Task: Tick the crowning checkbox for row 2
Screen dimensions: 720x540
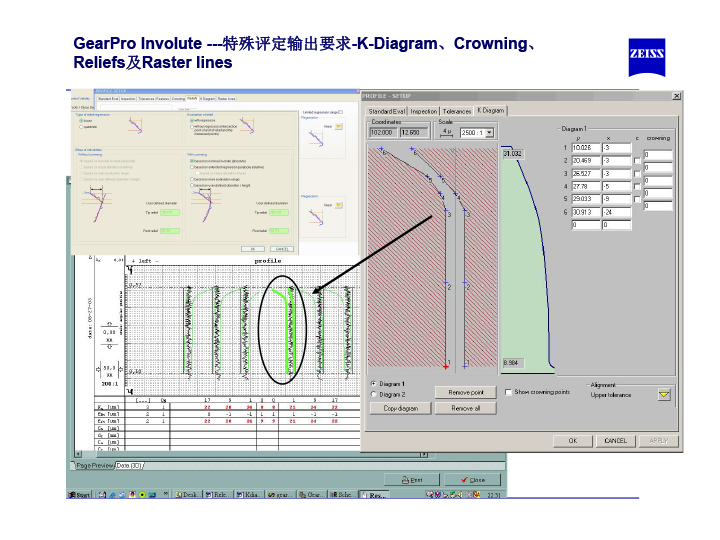Action: [x=637, y=160]
